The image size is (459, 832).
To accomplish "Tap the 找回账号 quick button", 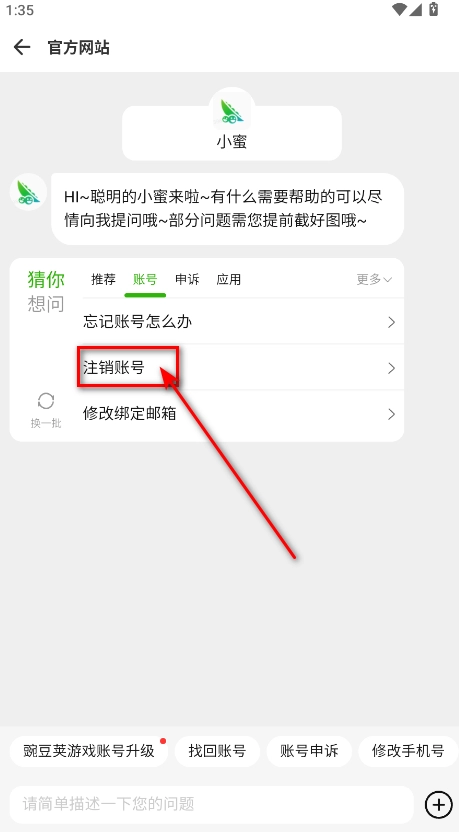I will click(218, 751).
